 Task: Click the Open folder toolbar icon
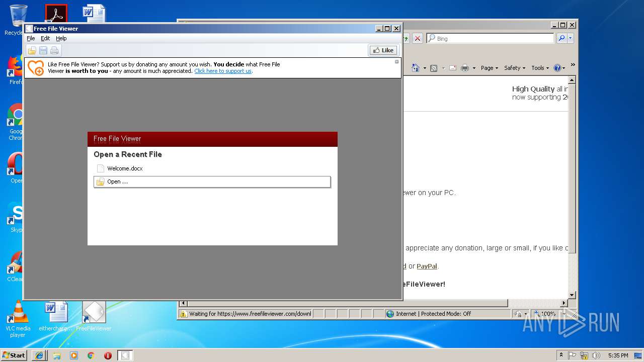coord(32,50)
